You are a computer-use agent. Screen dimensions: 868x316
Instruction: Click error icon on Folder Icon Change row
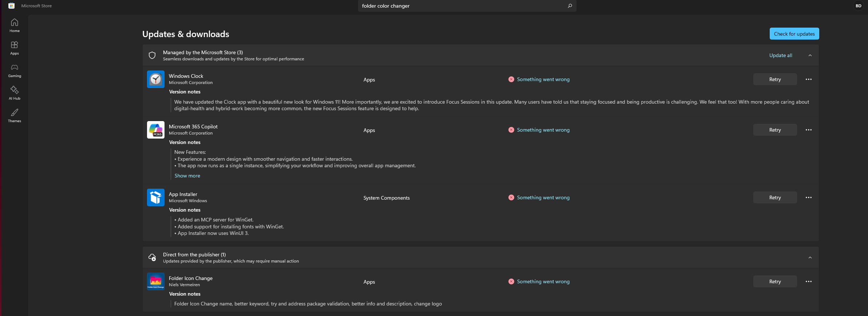point(511,281)
